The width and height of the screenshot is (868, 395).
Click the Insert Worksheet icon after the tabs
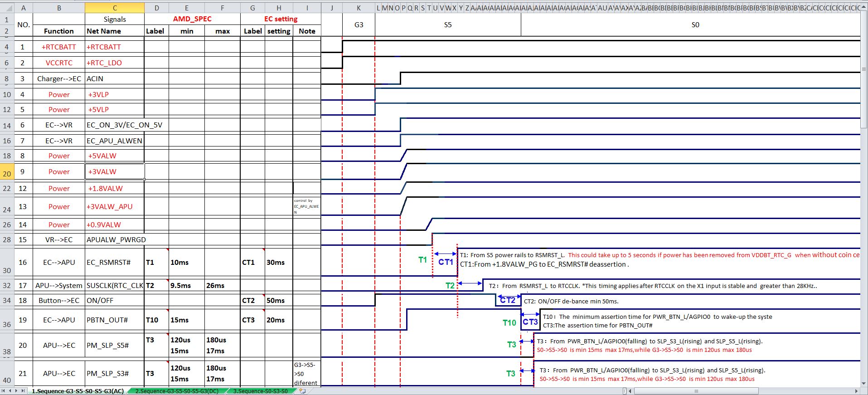tap(303, 391)
